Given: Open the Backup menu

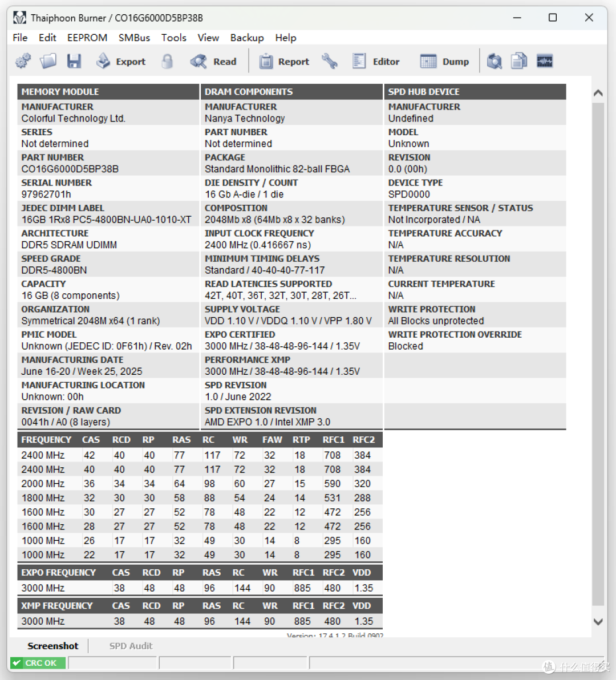Looking at the screenshot, I should coord(247,38).
